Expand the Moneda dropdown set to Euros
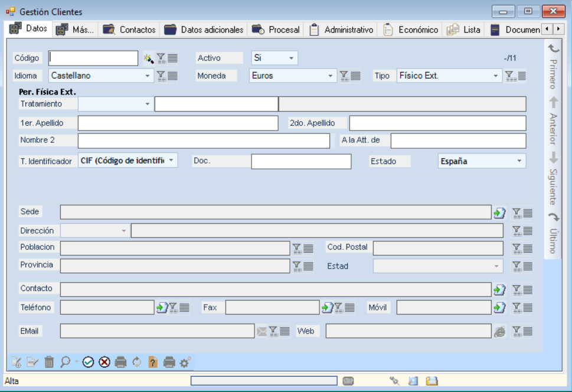572x392 pixels. 331,76
